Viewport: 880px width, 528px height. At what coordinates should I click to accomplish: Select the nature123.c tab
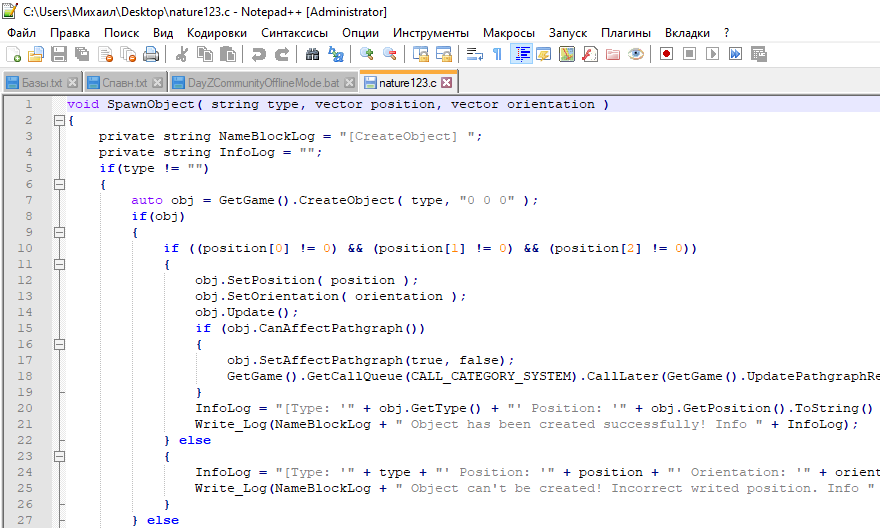click(407, 82)
